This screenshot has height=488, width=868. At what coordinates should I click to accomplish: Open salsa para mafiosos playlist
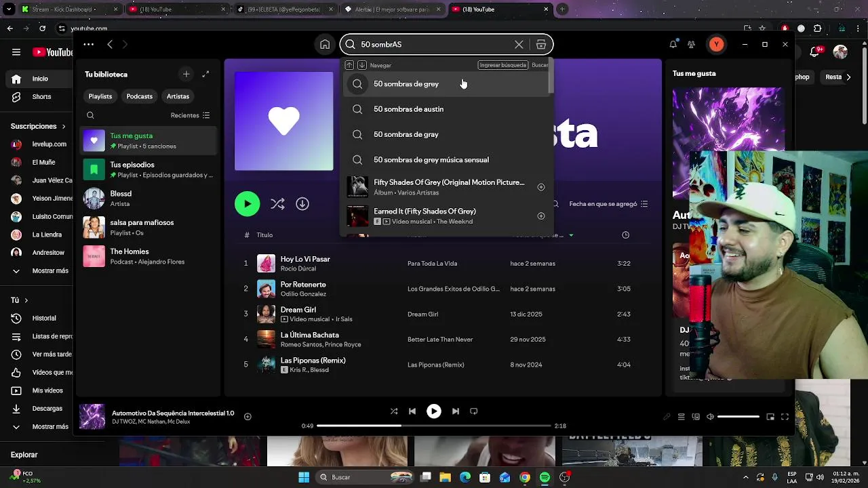[x=149, y=227]
